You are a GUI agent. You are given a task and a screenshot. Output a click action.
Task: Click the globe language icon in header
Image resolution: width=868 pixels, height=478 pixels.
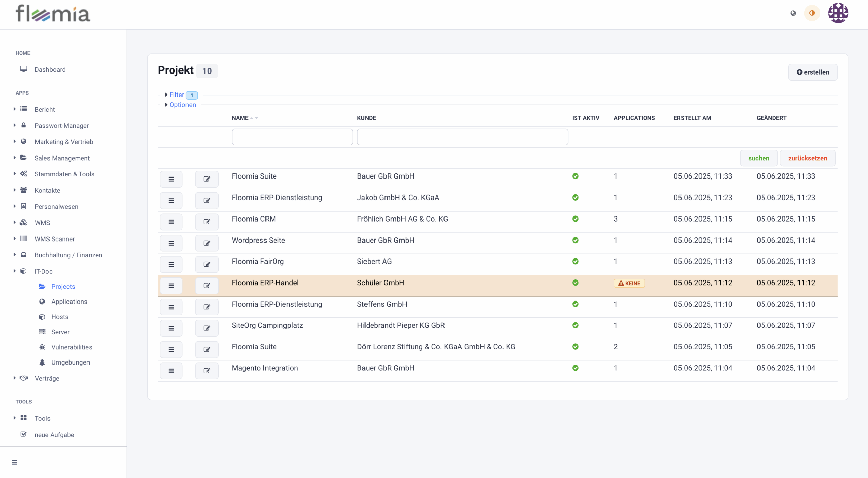tap(793, 13)
